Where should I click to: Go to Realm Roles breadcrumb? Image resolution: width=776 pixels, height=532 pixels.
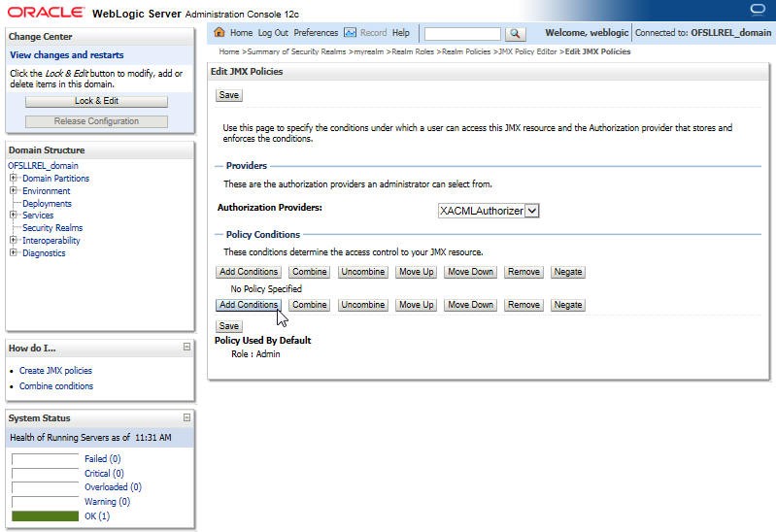(x=413, y=51)
